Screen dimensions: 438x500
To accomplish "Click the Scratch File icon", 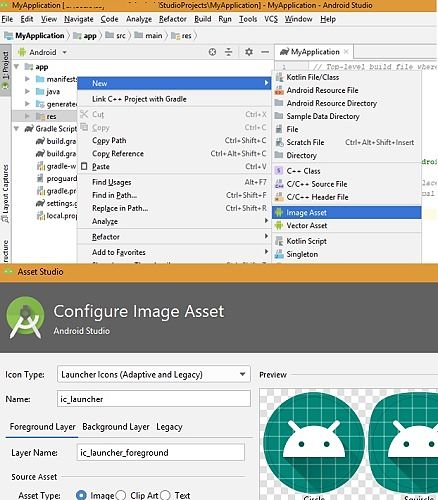I will tap(279, 142).
